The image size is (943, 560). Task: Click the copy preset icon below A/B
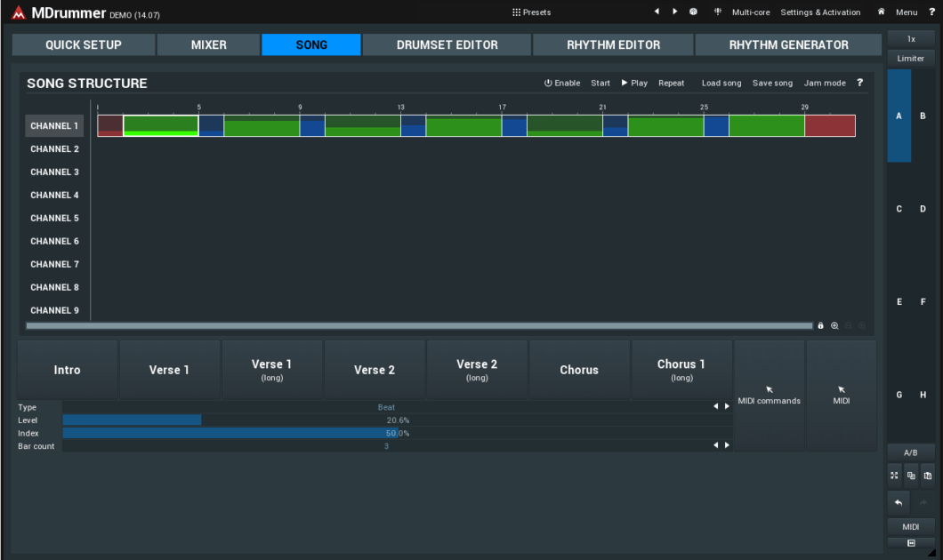coord(911,476)
